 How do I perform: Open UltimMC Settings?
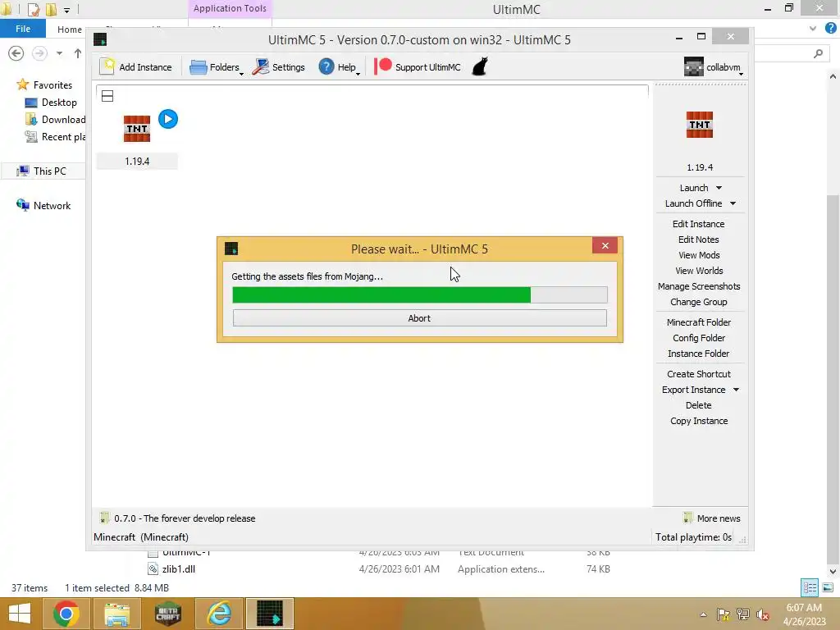coord(279,67)
